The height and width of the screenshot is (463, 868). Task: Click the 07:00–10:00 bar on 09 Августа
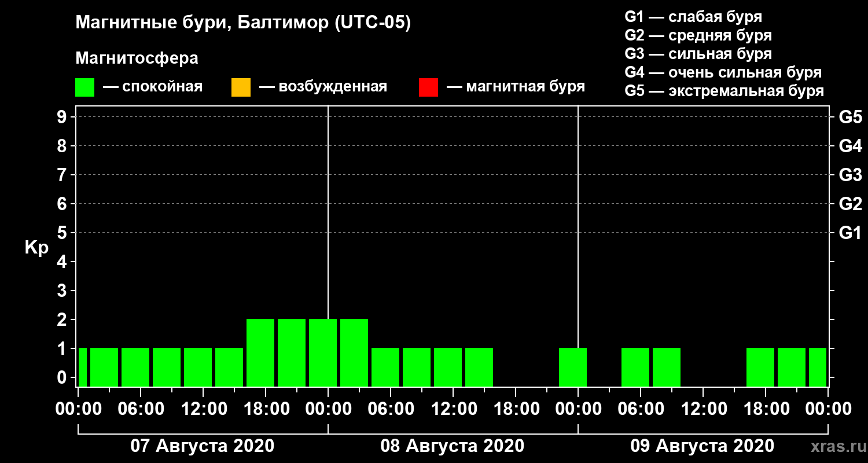point(667,367)
